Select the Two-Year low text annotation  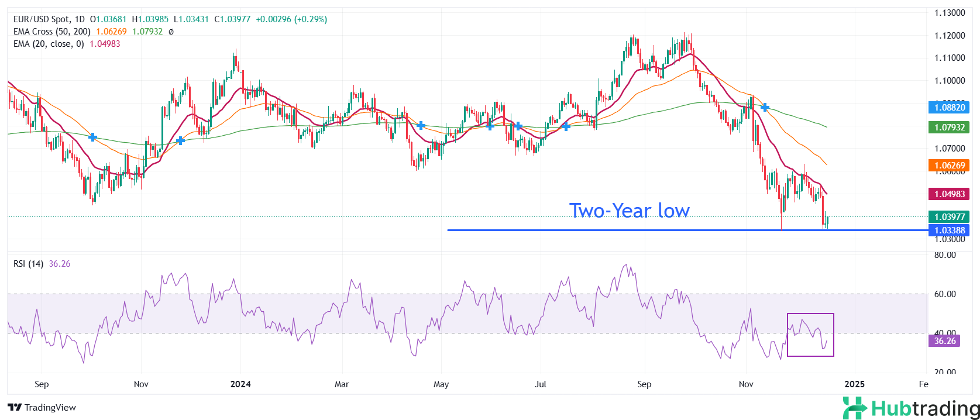629,211
